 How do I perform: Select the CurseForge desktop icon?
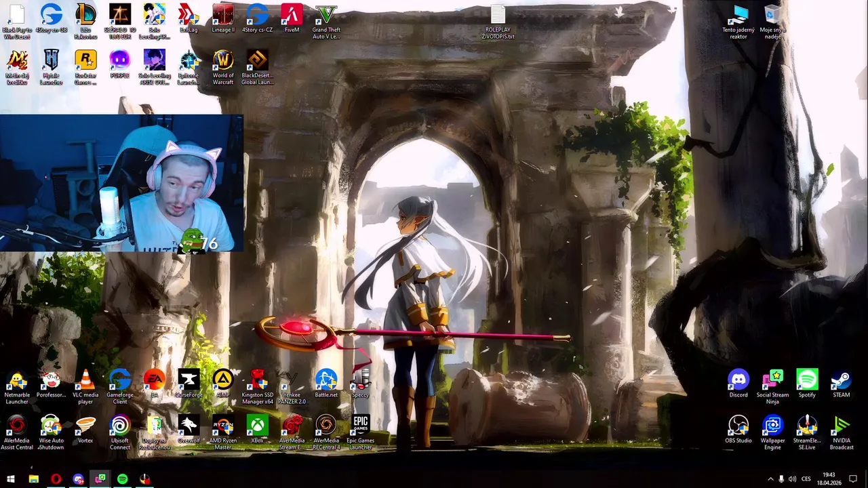(x=189, y=384)
